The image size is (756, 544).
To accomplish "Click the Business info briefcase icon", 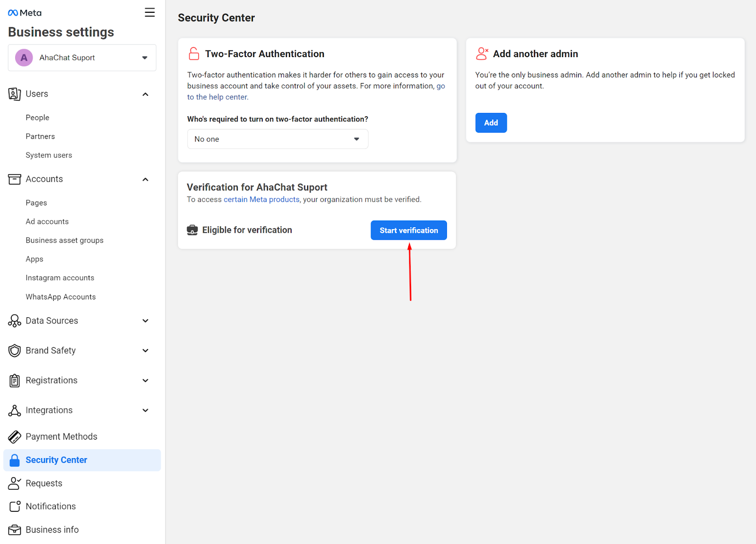I will [x=15, y=530].
